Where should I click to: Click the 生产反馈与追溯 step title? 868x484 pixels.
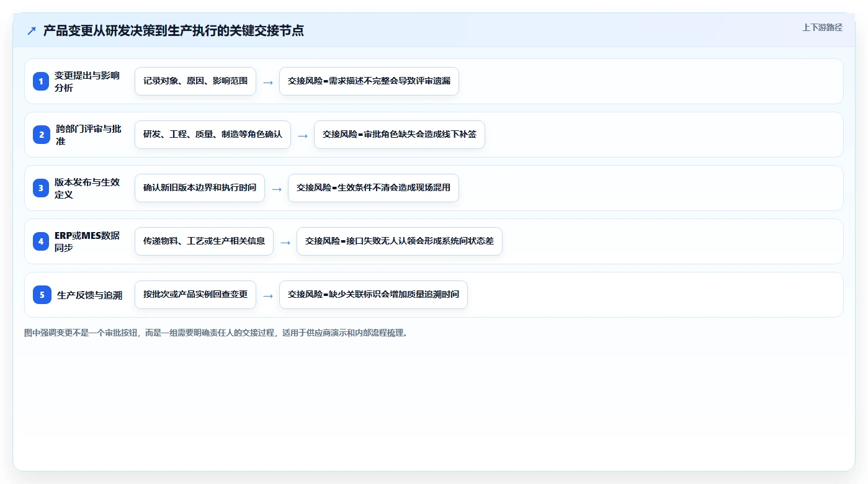(x=89, y=295)
